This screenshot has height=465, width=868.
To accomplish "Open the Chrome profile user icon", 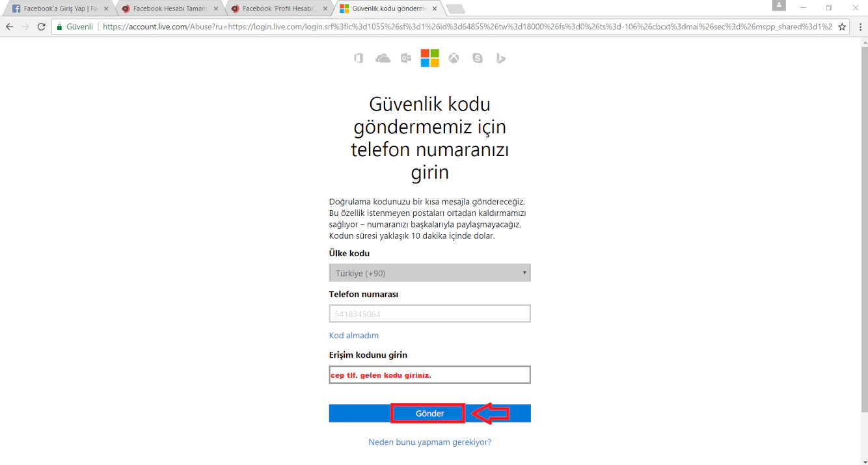I will click(x=779, y=6).
